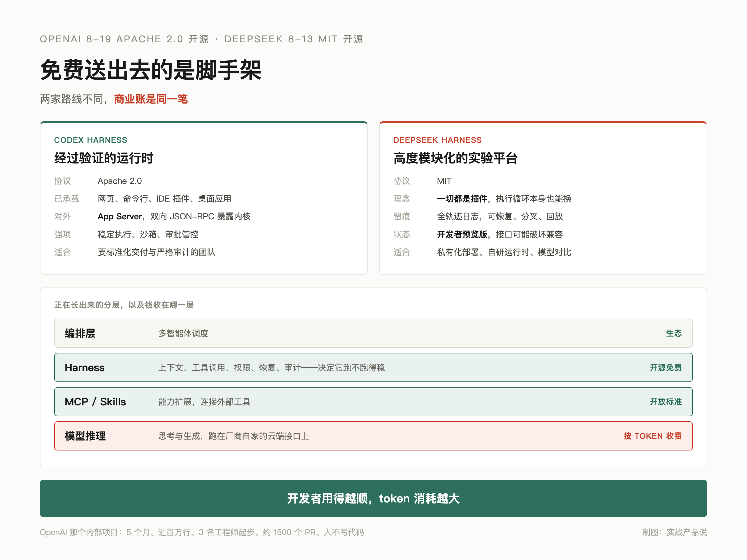Click the bold App Server text

point(120,216)
